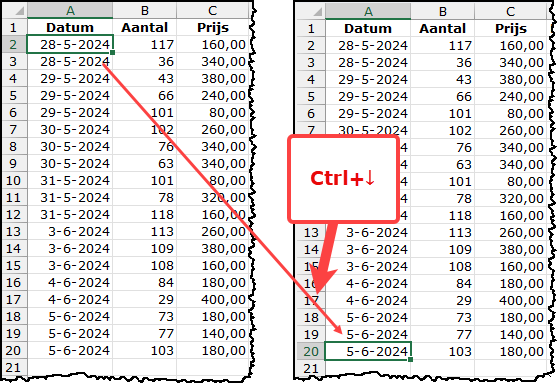Click 'Prijs' header cell in right sheet
This screenshot has height=383, width=557.
pos(510,28)
